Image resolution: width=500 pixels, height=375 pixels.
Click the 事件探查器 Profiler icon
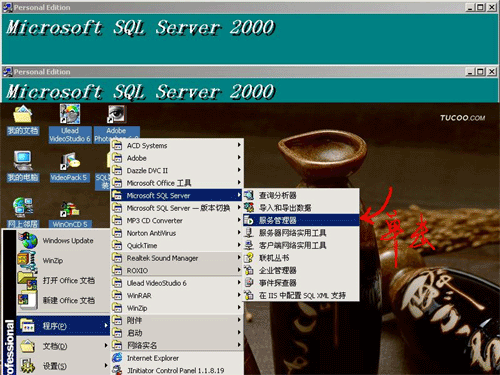click(x=249, y=283)
